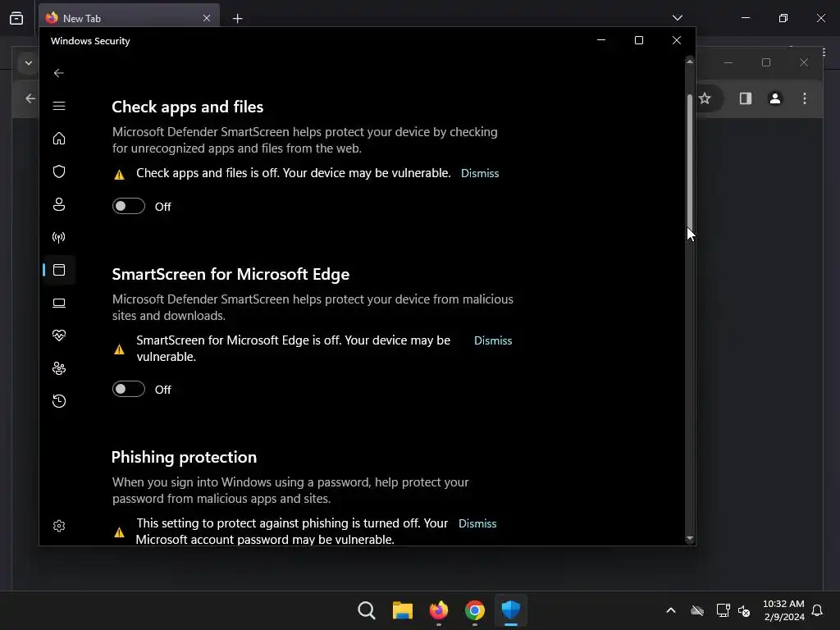This screenshot has height=630, width=840.
Task: Open Device security laptop icon
Action: tap(59, 304)
